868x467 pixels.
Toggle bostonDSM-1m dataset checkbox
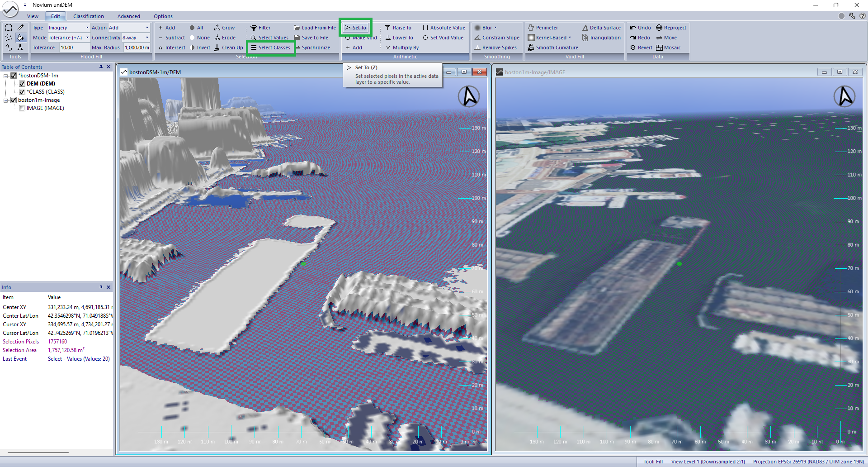[x=14, y=76]
